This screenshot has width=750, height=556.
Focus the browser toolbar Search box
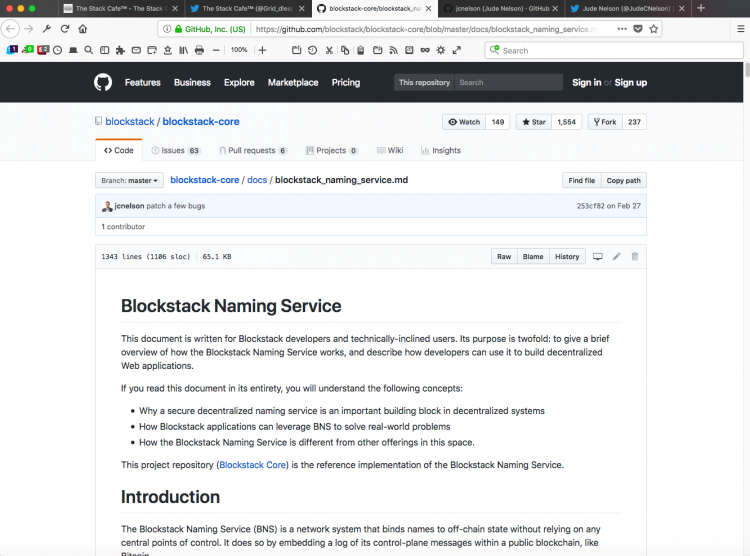point(615,50)
